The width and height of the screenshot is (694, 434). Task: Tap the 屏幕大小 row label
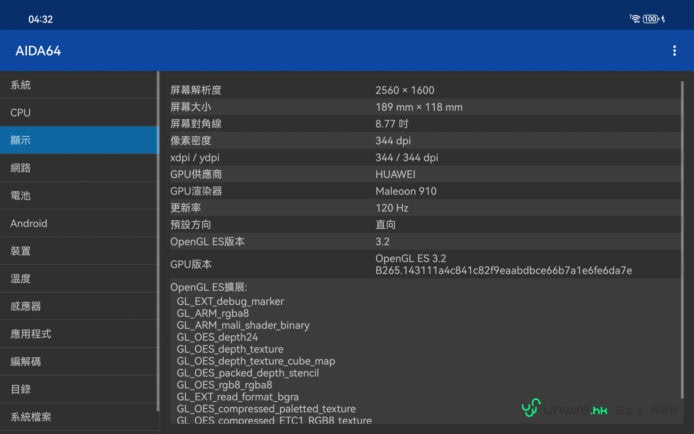190,107
